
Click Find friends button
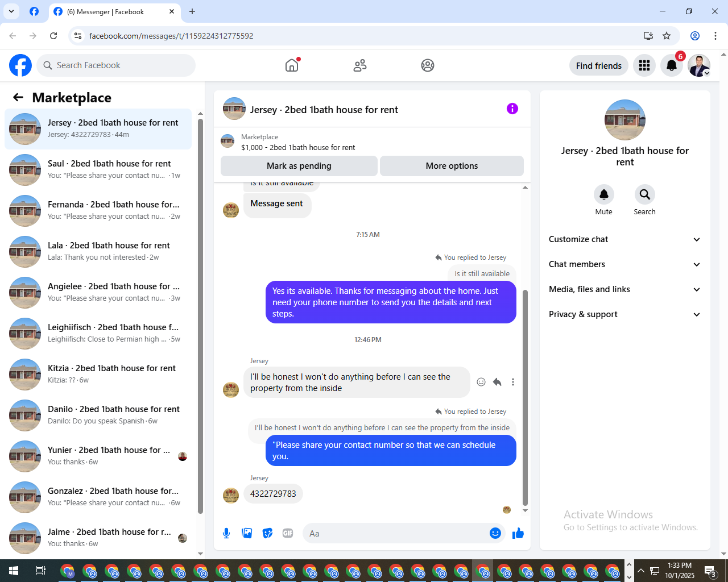(x=599, y=65)
